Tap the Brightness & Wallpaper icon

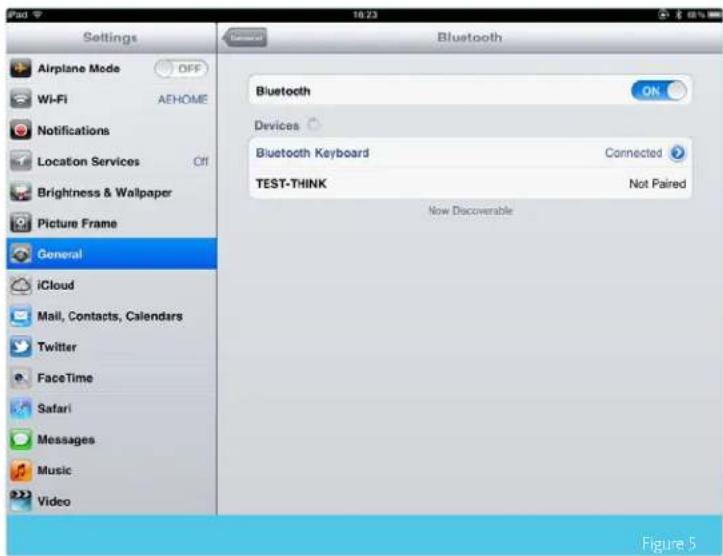click(x=21, y=192)
